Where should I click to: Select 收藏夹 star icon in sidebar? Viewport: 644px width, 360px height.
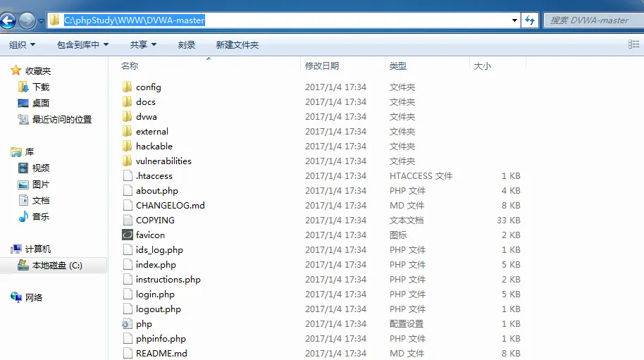tap(16, 70)
